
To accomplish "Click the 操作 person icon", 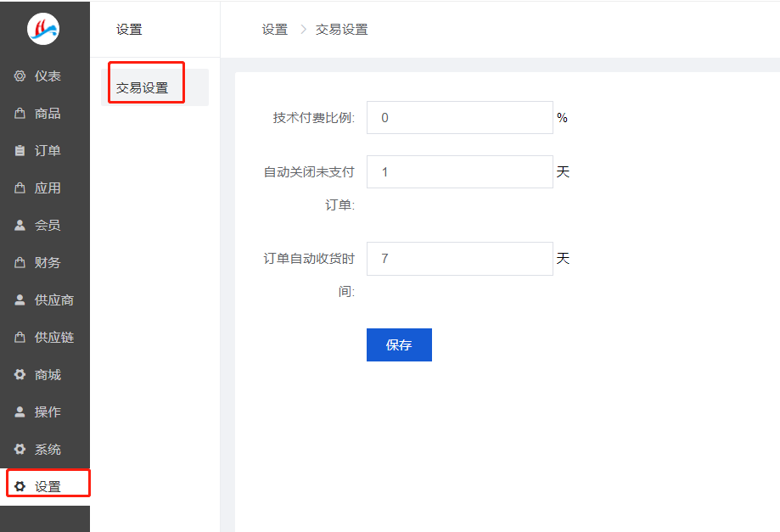I will coord(20,412).
